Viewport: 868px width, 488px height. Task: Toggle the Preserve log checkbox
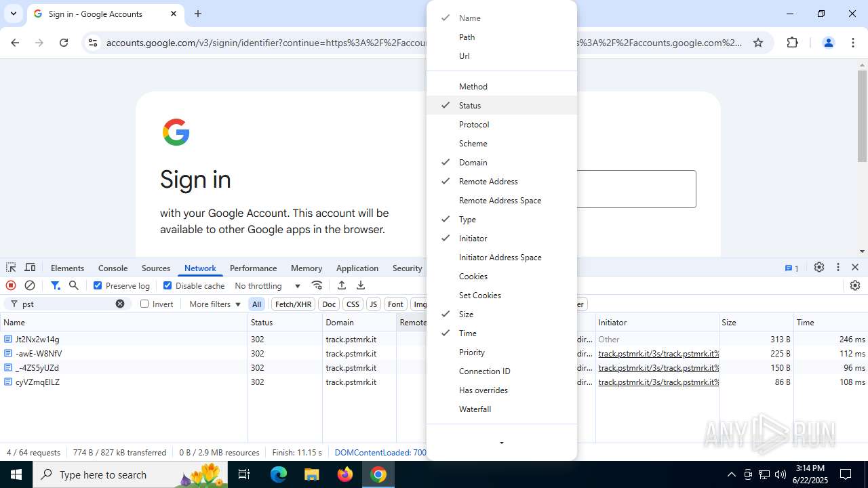point(98,285)
